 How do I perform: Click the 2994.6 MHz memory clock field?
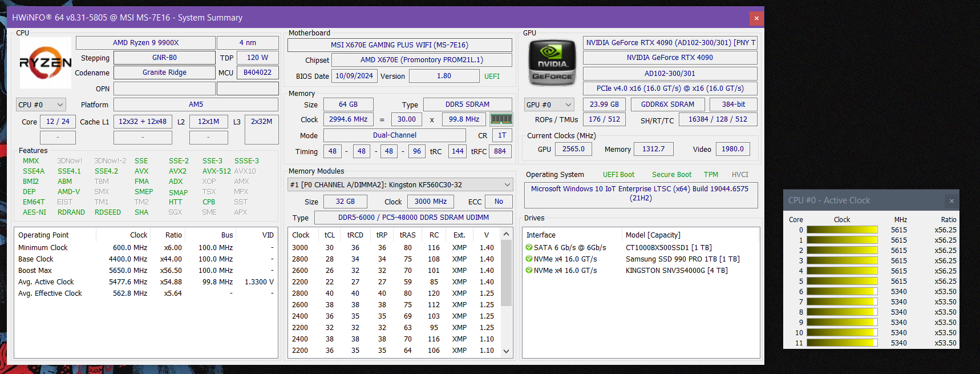(x=349, y=119)
